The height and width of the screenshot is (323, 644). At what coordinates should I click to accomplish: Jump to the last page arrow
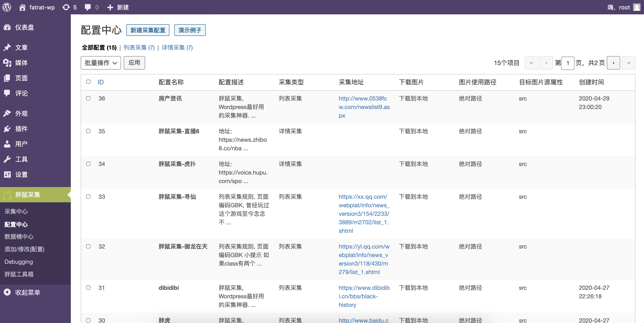tap(629, 63)
